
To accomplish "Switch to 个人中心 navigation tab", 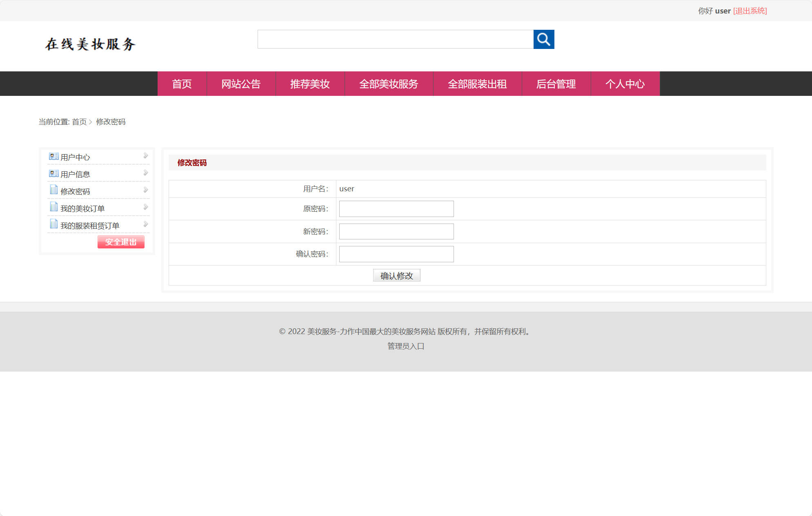I will click(x=625, y=84).
